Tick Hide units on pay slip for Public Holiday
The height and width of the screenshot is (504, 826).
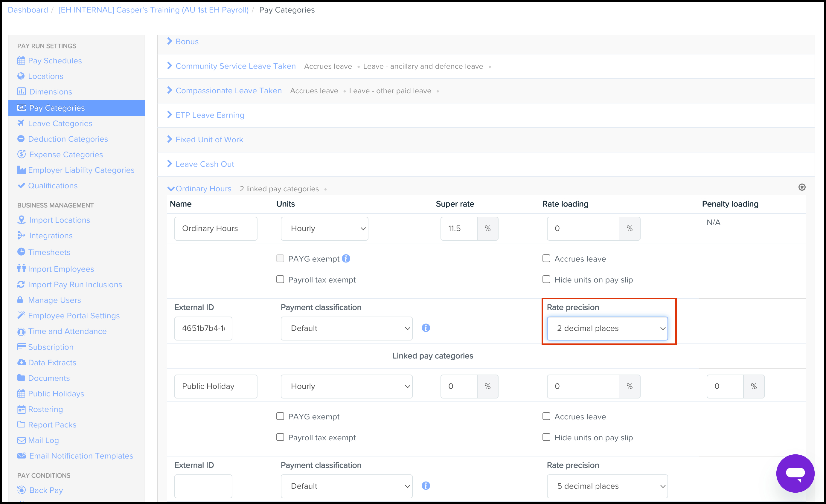coord(546,437)
